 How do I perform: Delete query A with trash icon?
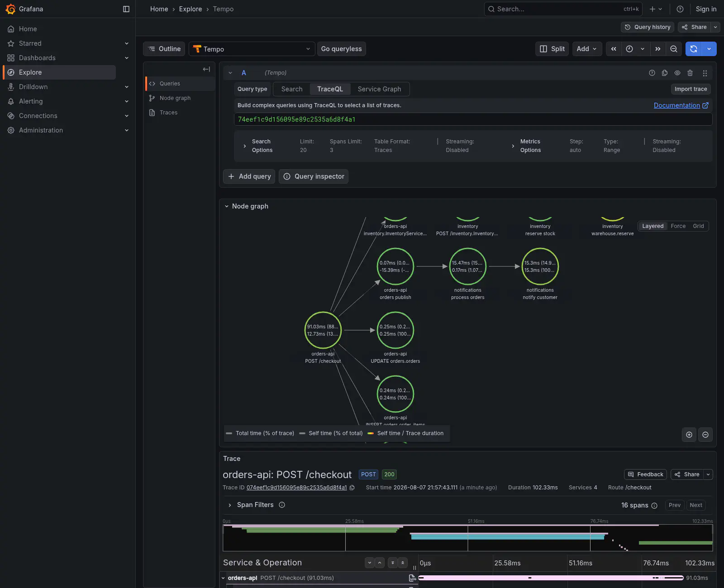[690, 73]
